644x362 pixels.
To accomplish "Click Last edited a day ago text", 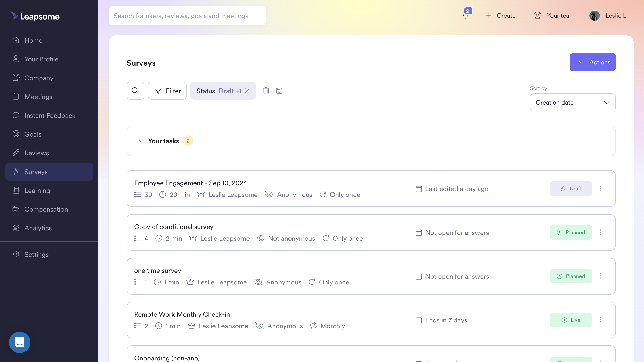I will [x=457, y=189].
